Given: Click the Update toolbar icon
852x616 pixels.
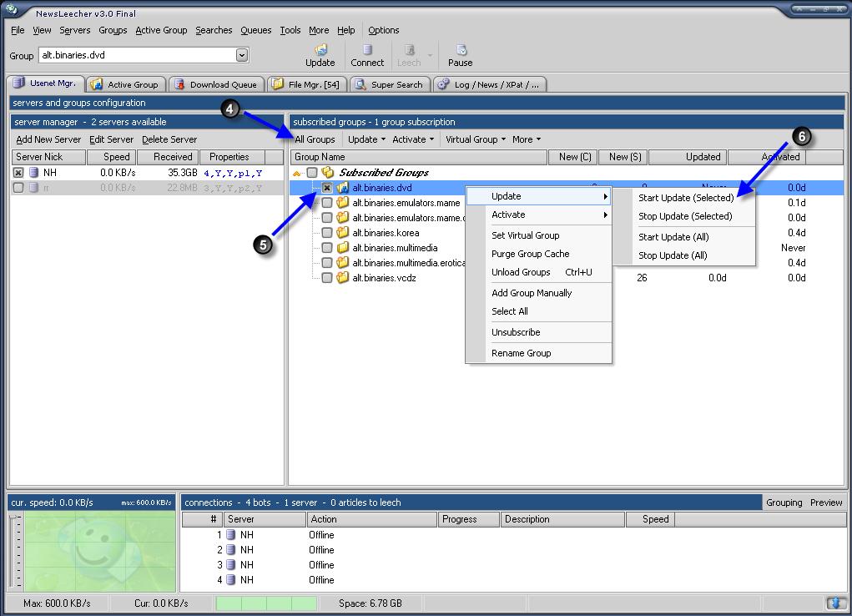Looking at the screenshot, I should [320, 51].
